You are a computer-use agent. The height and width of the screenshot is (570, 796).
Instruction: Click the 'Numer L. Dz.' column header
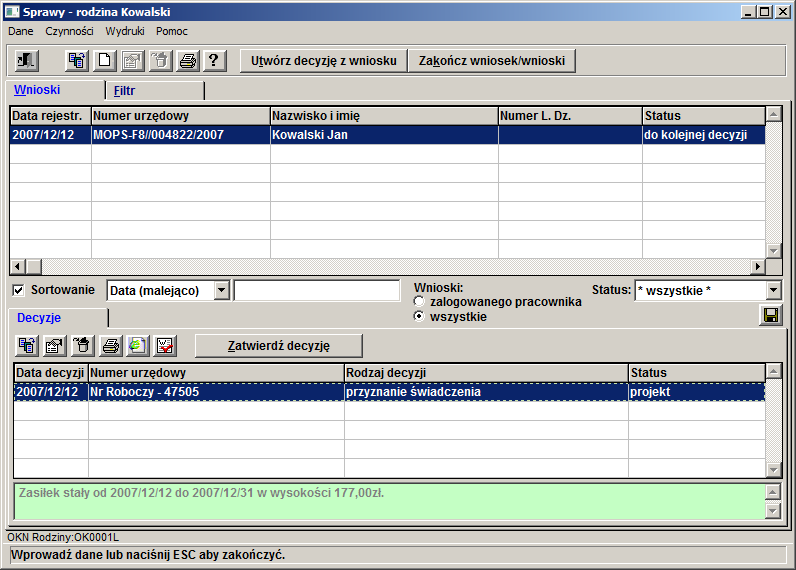click(570, 116)
